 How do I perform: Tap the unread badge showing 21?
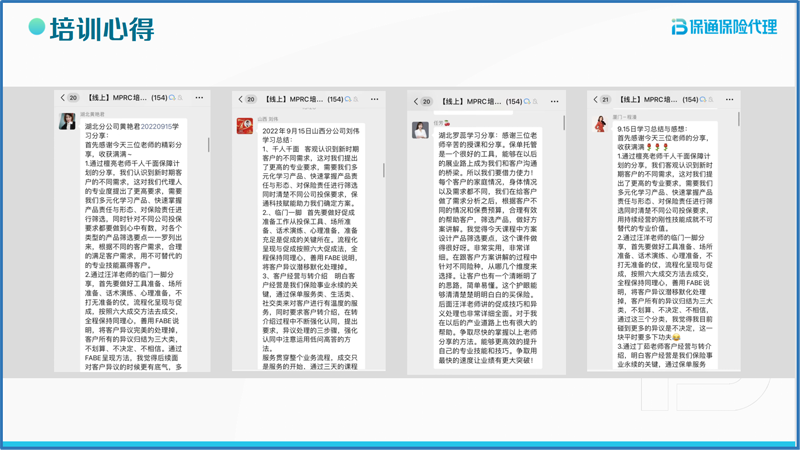[605, 99]
